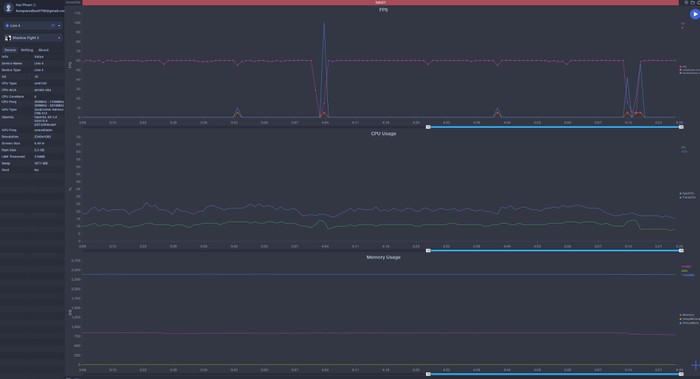Click the Memory Usage range slider right handle
700x379 pixels.
click(x=681, y=374)
